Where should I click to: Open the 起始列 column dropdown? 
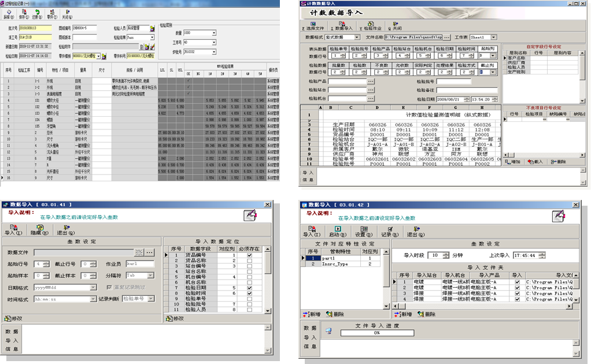[x=493, y=55]
